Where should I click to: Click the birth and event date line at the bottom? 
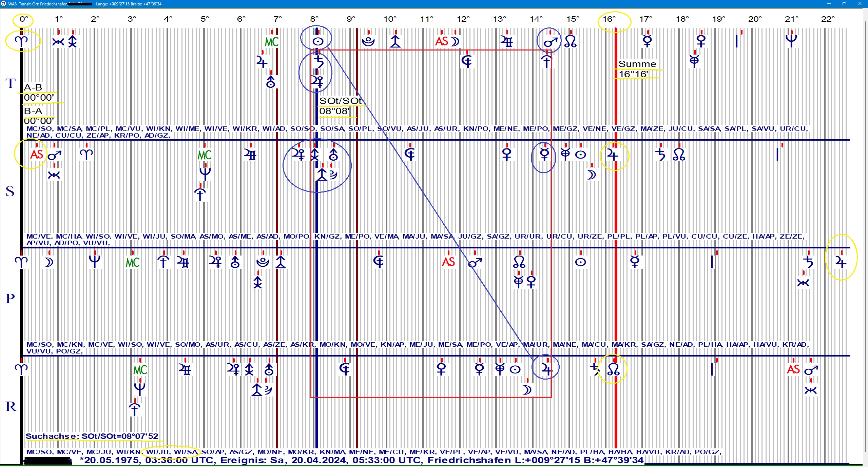[361, 460]
